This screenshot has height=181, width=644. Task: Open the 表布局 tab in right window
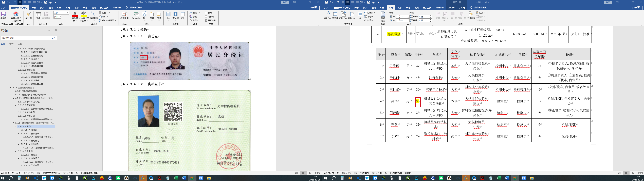[462, 8]
